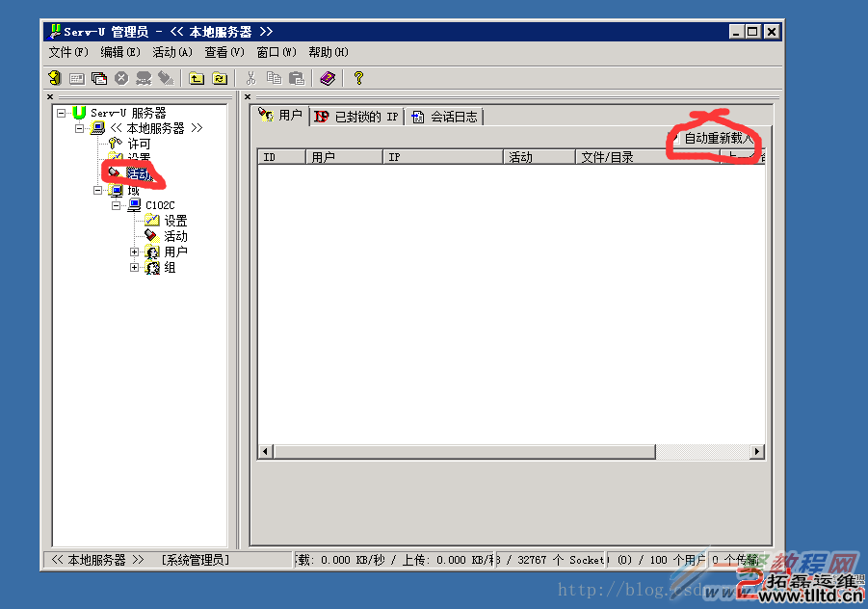Screen dimensions: 868x609
Task: Click the yellow question mark icon
Action: click(x=359, y=78)
